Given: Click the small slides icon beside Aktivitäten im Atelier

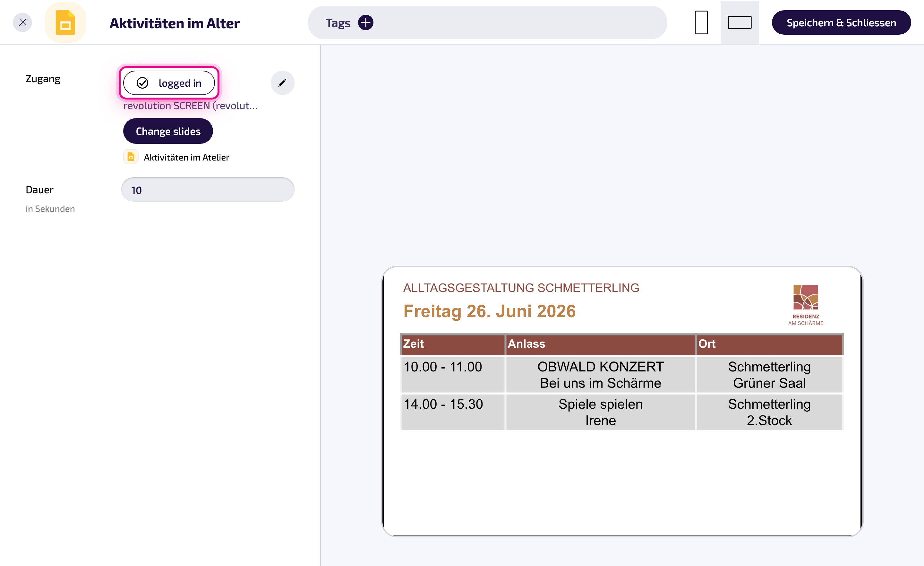Looking at the screenshot, I should (131, 157).
